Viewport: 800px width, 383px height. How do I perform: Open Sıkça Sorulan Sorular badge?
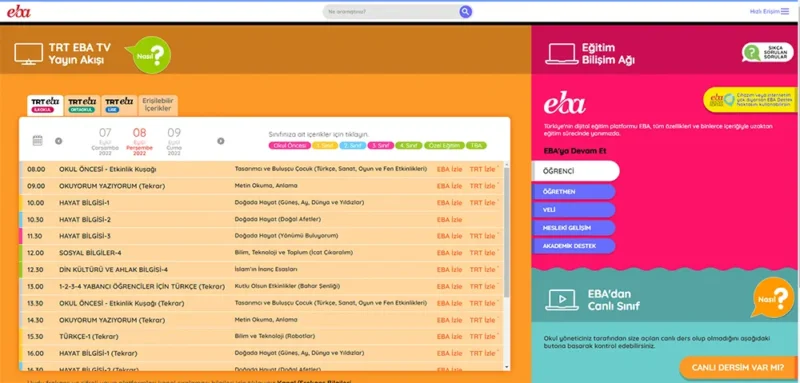click(768, 52)
